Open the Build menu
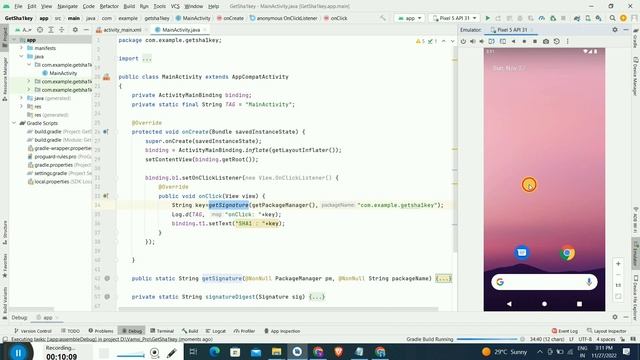The width and height of the screenshot is (640, 360). click(129, 6)
